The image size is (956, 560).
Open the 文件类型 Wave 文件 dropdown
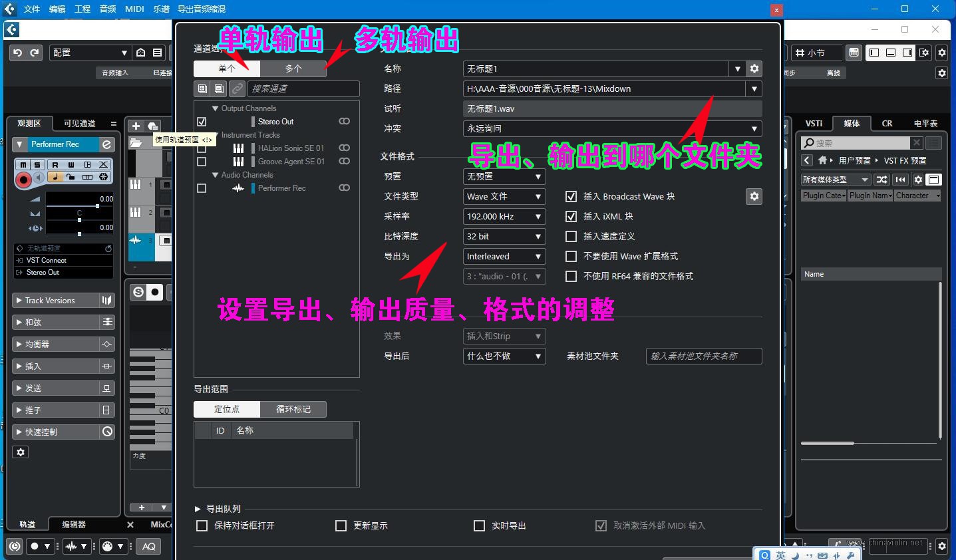pyautogui.click(x=504, y=196)
